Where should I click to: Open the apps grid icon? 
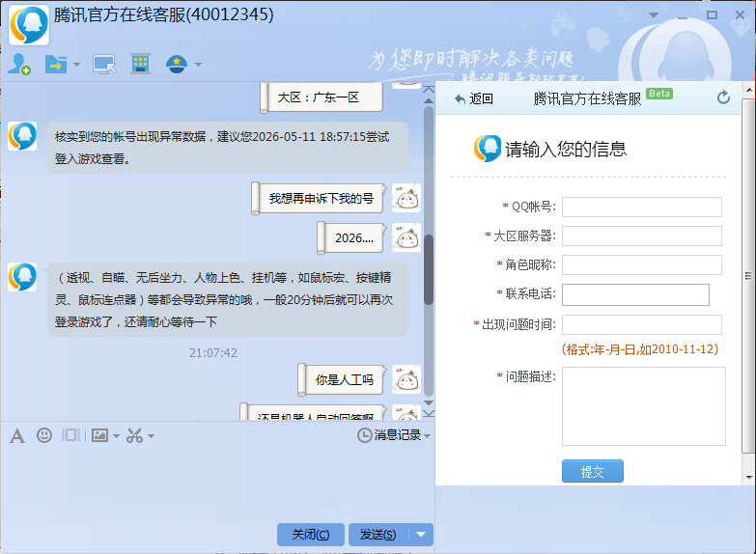pyautogui.click(x=140, y=64)
